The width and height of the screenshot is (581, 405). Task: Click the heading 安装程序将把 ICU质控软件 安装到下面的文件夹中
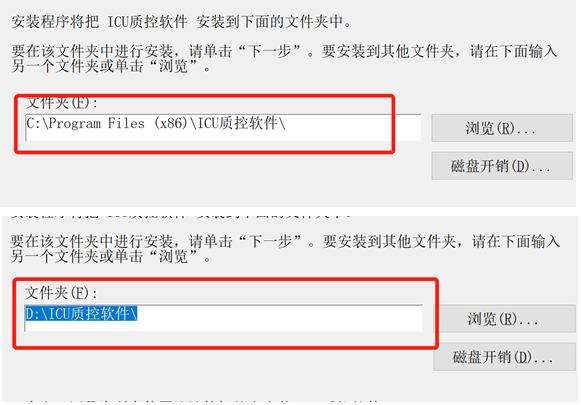[x=181, y=21]
